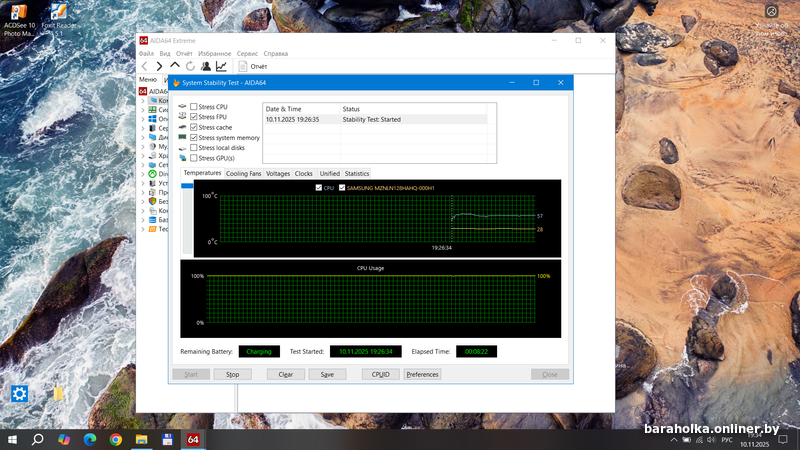The width and height of the screenshot is (800, 450).
Task: Expand the Windows-logo tree node chevron
Action: [143, 119]
